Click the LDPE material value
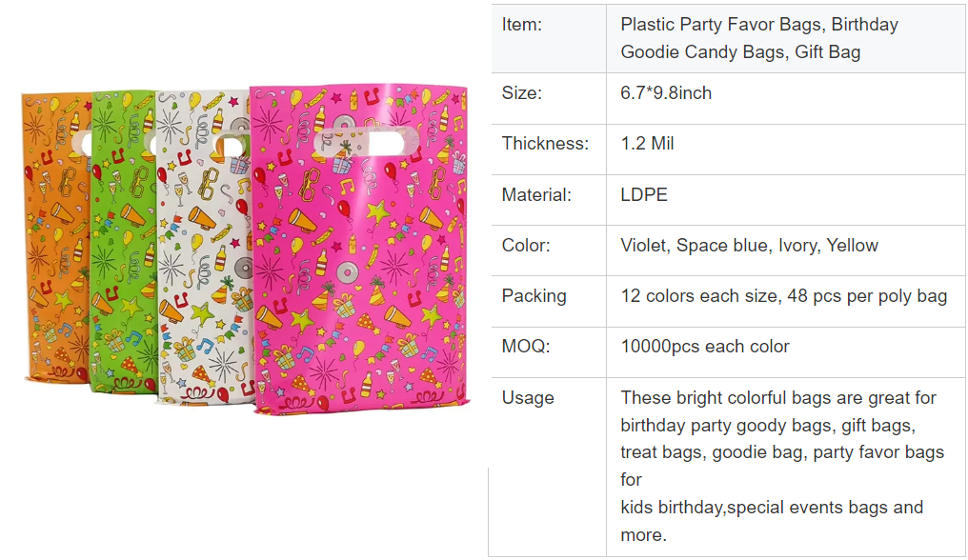The width and height of the screenshot is (968, 560). 644,195
